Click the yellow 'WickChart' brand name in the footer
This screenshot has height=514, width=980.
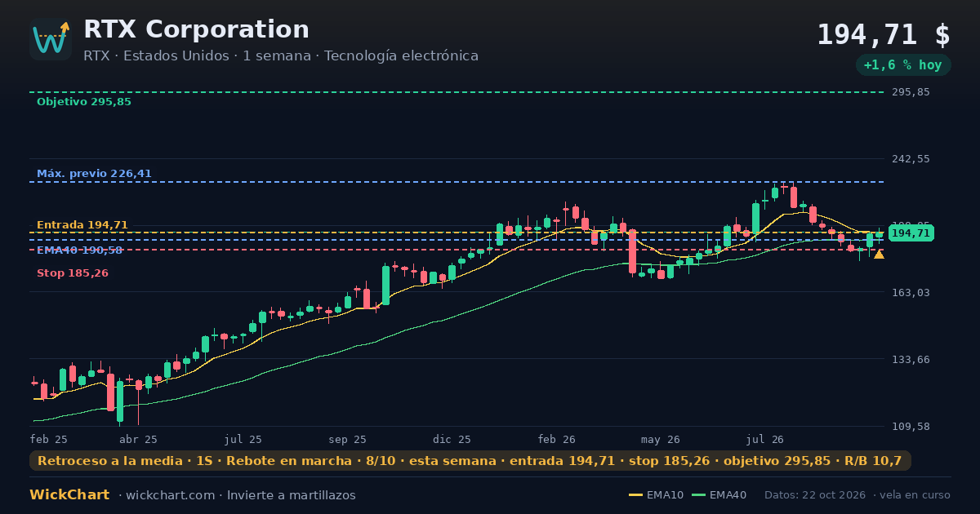[69, 495]
